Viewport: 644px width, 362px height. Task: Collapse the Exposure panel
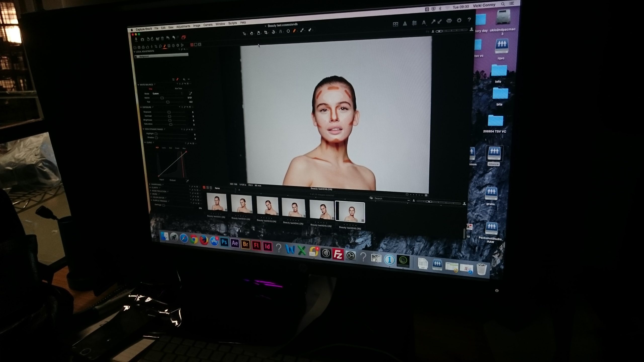pyautogui.click(x=141, y=107)
